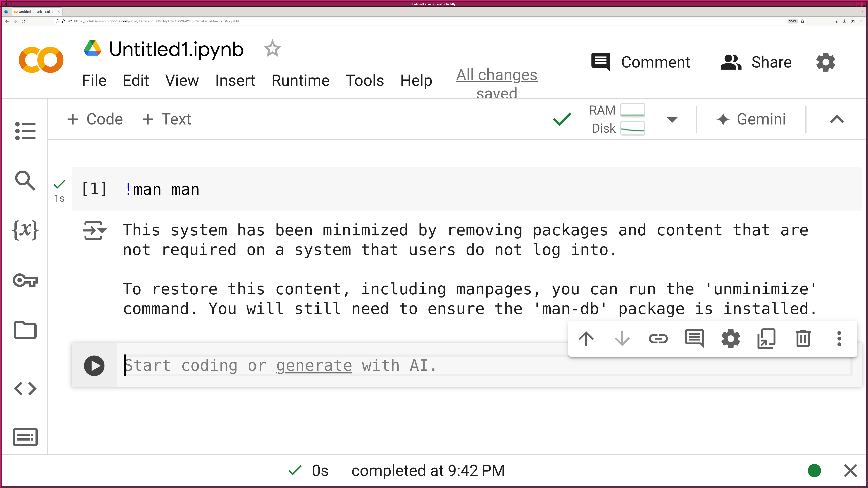868x488 pixels.
Task: Add a new Code cell
Action: pyautogui.click(x=95, y=119)
